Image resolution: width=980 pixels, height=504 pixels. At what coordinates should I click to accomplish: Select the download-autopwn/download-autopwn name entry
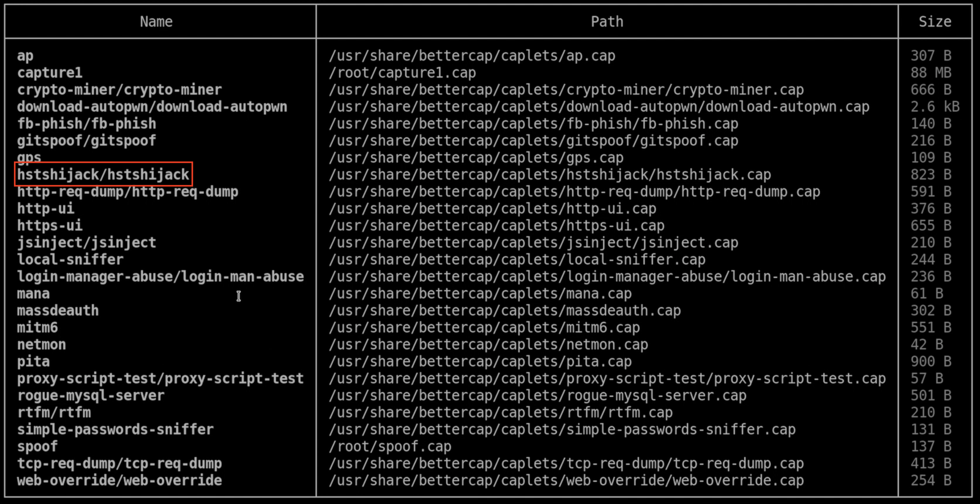point(152,107)
